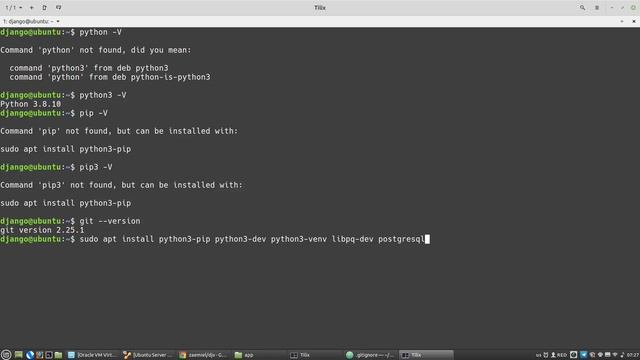Open the Tilix hamburger menu
This screenshot has height=360, width=640.
[x=597, y=8]
